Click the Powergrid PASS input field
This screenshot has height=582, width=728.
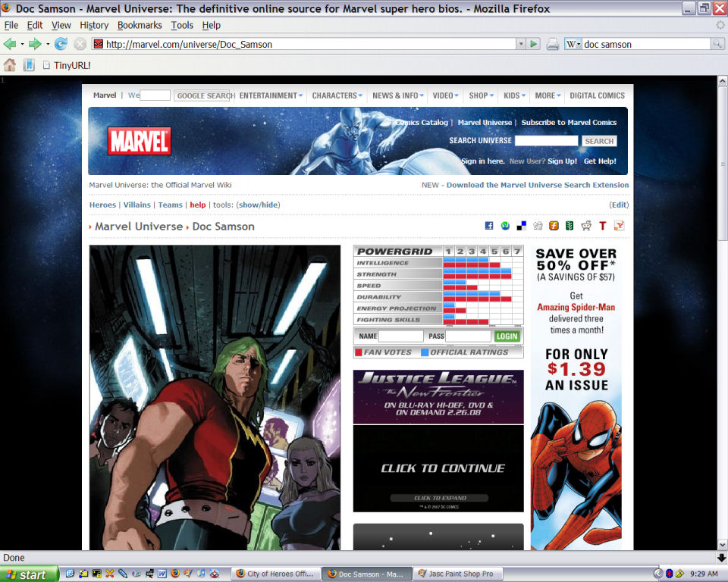pos(468,336)
